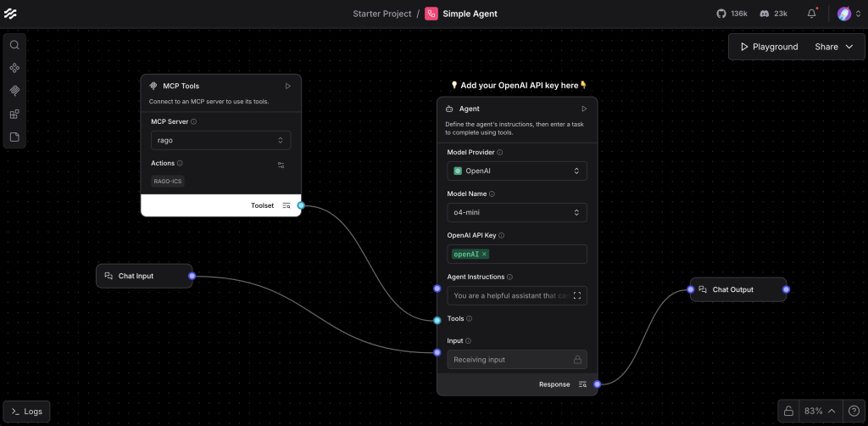Expand the Share dropdown menu
Screen dimensions: 868x426
[x=835, y=47]
